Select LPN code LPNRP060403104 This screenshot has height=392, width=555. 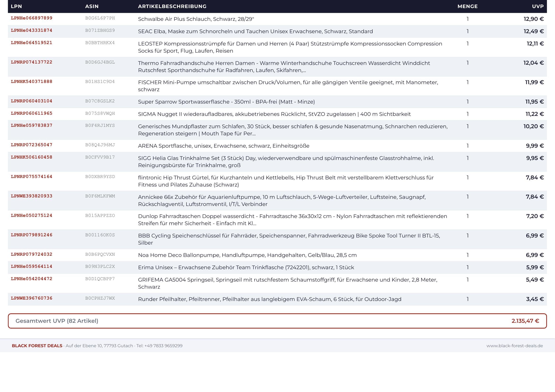(x=32, y=101)
